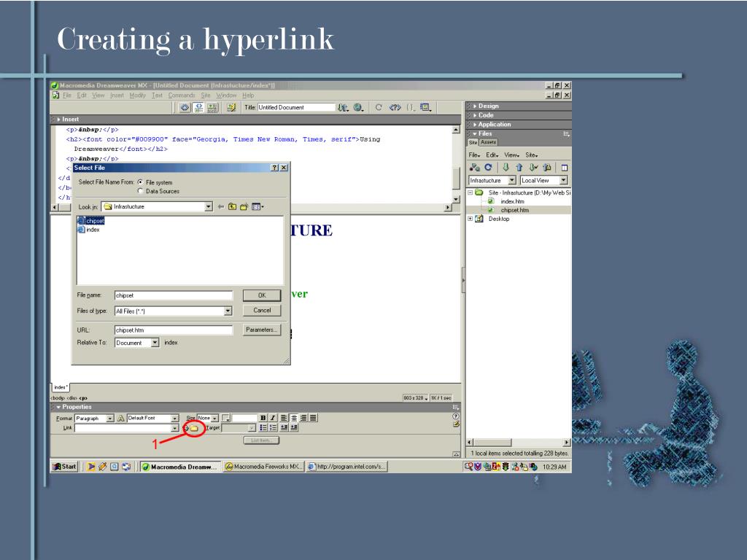The width and height of the screenshot is (747, 560).
Task: Click the Check In files icon
Action: click(x=547, y=168)
